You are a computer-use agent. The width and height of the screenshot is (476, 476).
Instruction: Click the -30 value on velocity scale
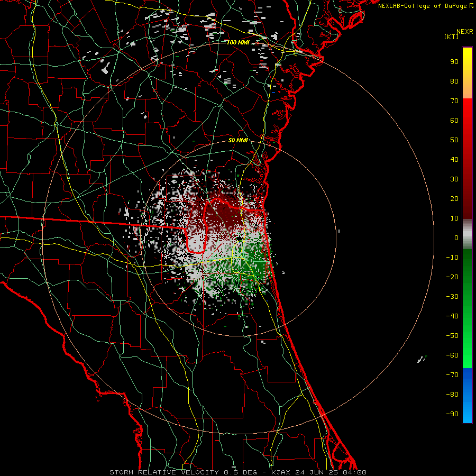click(452, 297)
